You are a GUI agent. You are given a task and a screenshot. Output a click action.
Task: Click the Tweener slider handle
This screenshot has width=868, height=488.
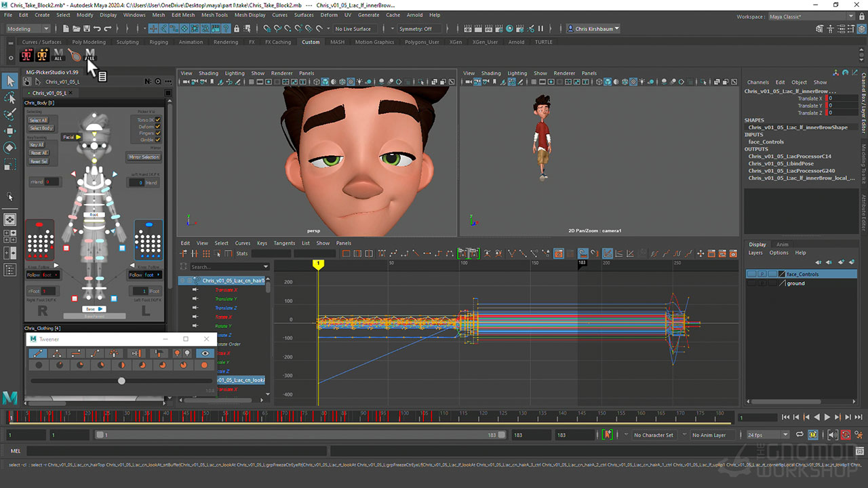click(121, 381)
